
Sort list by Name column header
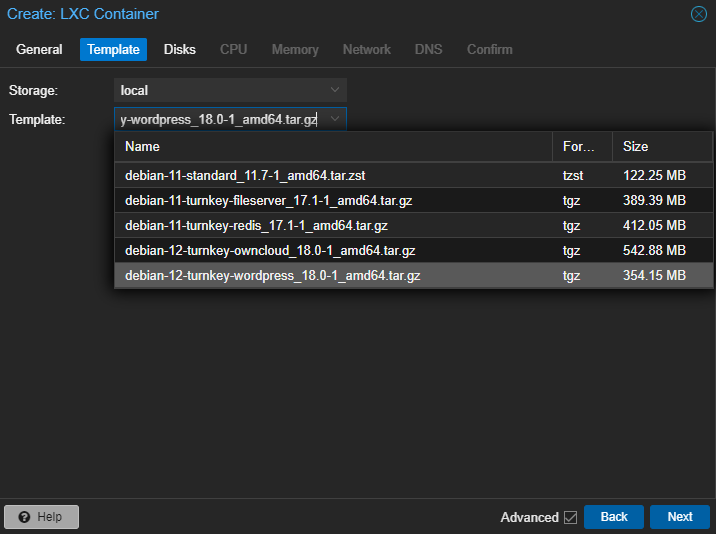(x=332, y=146)
